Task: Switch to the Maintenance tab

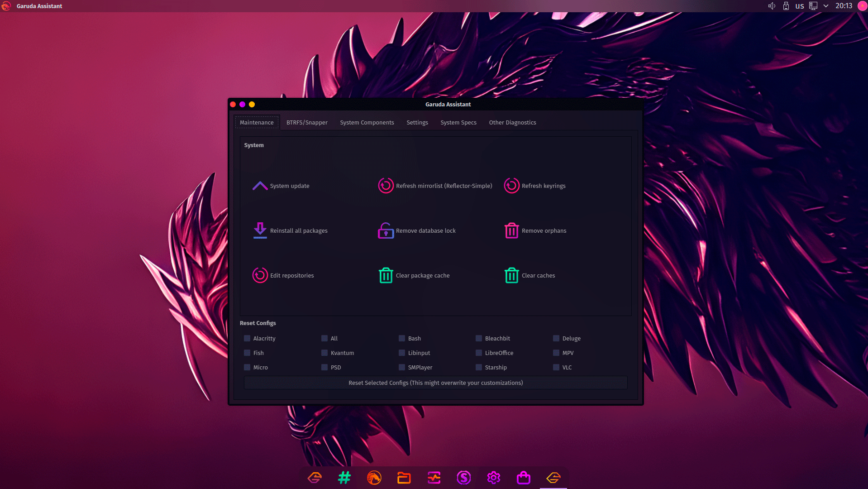Action: [x=257, y=122]
